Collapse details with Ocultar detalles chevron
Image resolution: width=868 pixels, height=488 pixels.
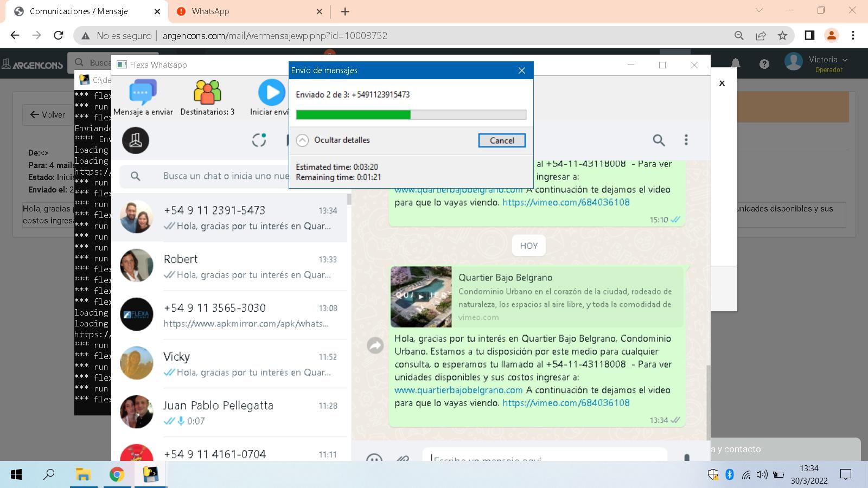click(x=302, y=140)
